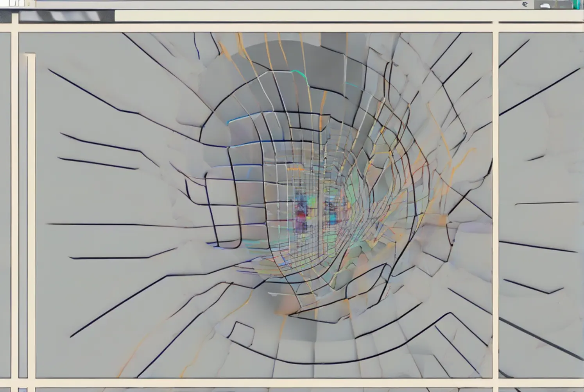Click the small gray square at bottom-left corner
This screenshot has width=584, height=392.
point(23,390)
